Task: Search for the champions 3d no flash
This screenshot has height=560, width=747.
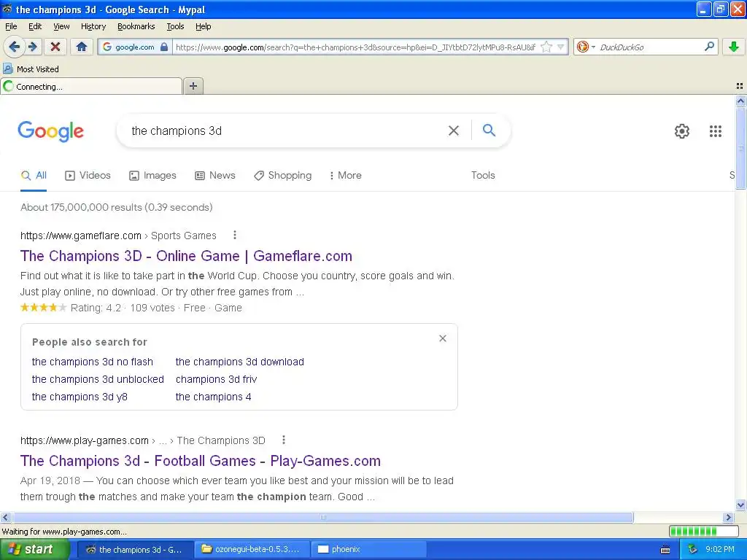Action: 93,362
